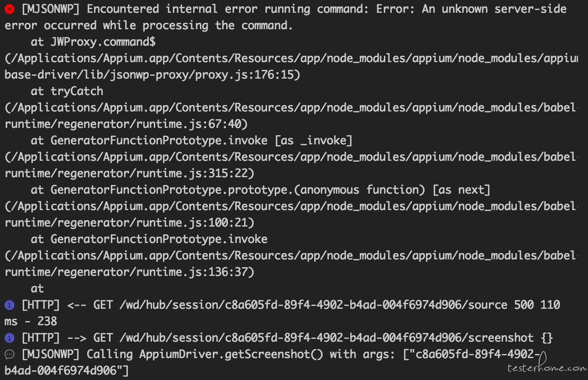
Task: Click the '(anonymous function) [as next]' line
Action: tap(260, 190)
